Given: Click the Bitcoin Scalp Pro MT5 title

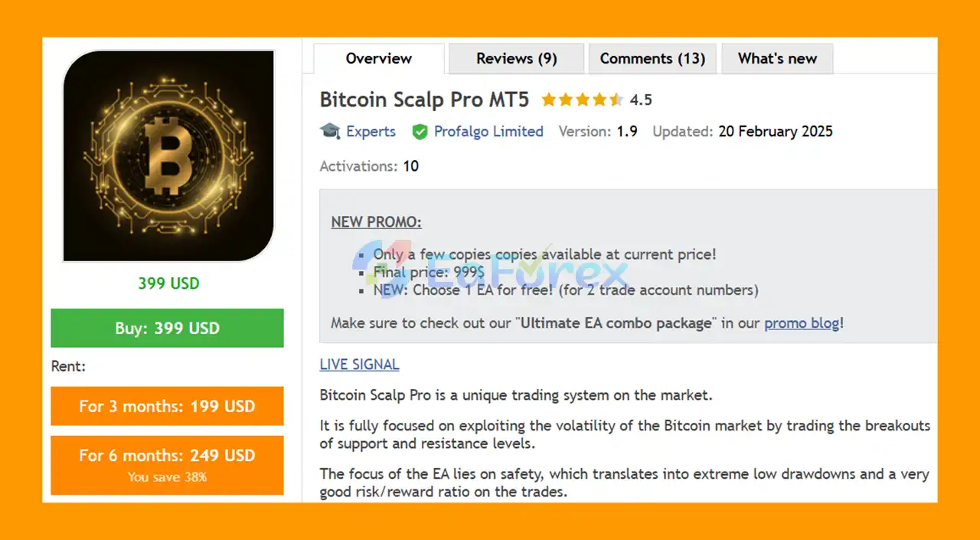Looking at the screenshot, I should [424, 100].
